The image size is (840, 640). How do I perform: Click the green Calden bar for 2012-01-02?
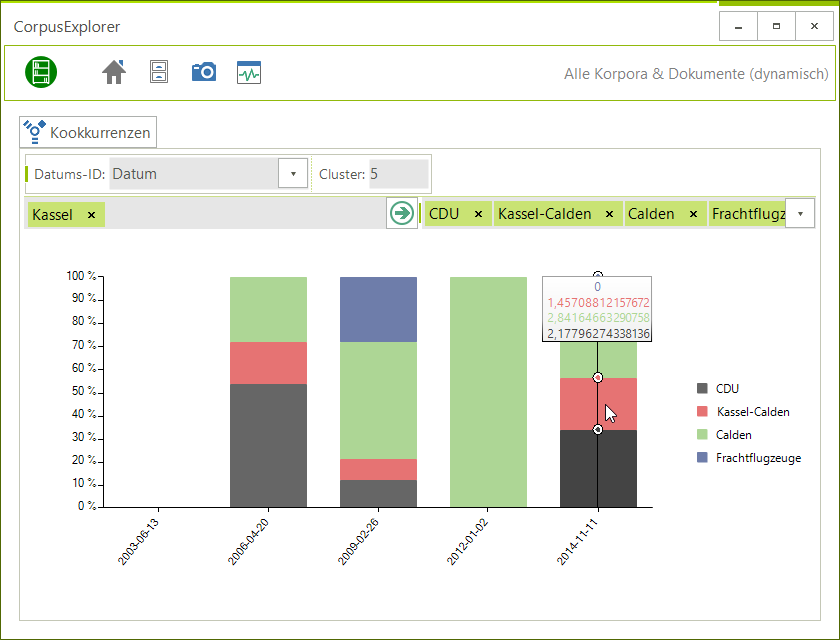(x=488, y=391)
